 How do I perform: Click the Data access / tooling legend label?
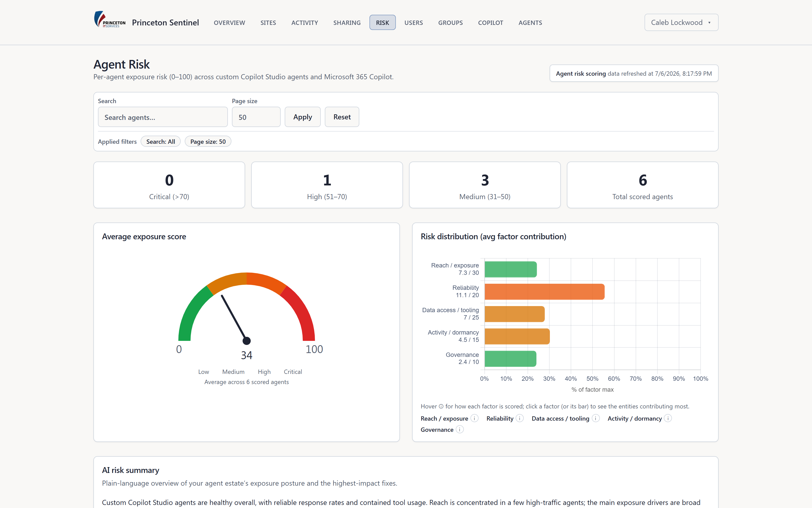point(560,418)
